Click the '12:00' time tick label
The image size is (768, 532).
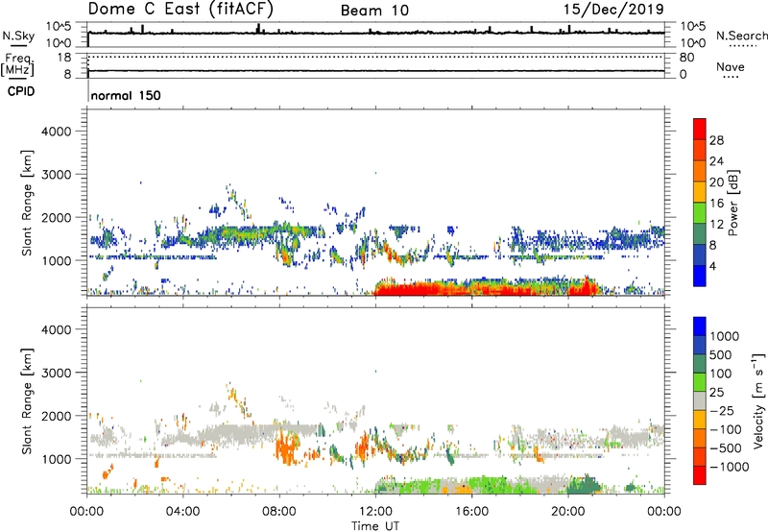coord(375,512)
